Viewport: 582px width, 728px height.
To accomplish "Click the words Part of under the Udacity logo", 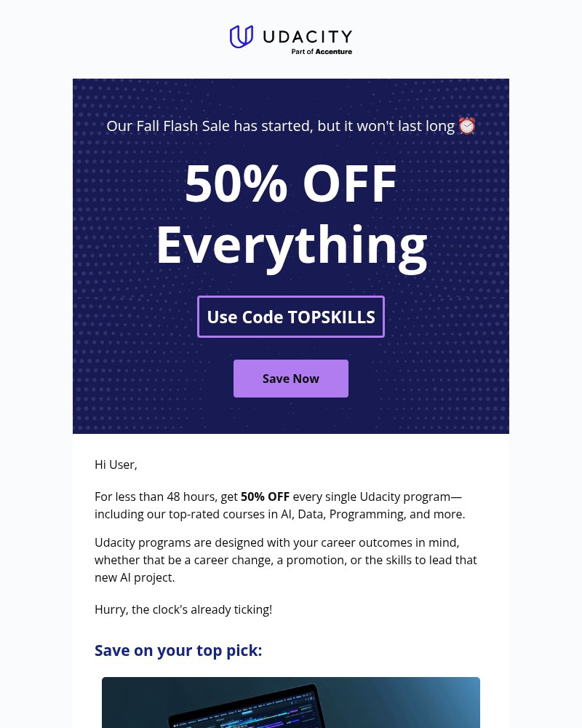I will tap(303, 52).
